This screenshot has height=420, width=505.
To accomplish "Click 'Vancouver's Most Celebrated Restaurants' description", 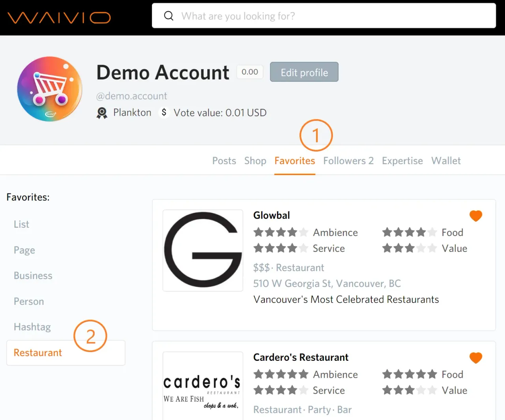I will click(x=346, y=299).
